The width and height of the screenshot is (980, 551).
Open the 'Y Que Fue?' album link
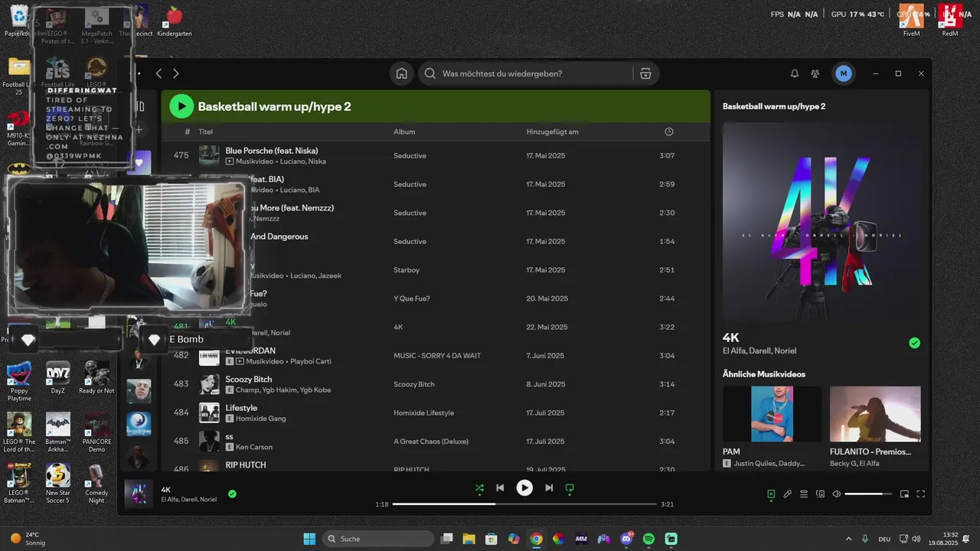412,298
